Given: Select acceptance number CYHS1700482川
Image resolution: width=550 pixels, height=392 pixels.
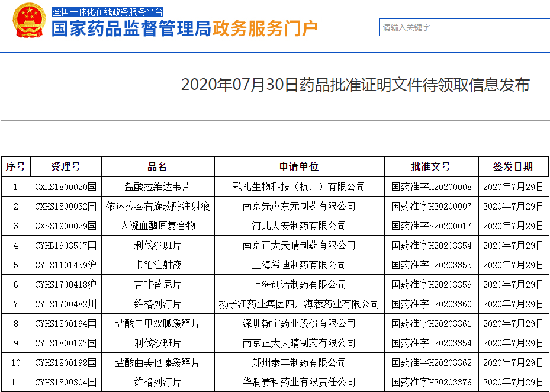Looking at the screenshot, I should tap(66, 304).
